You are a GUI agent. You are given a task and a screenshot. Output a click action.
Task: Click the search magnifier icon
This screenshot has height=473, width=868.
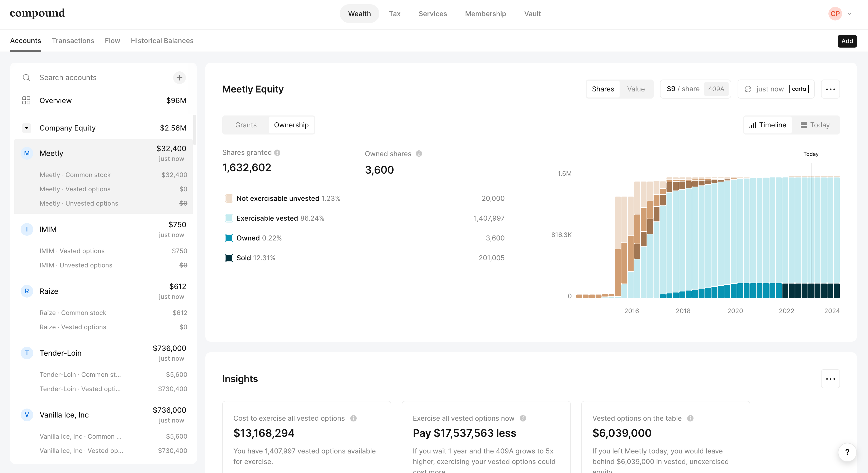point(26,78)
